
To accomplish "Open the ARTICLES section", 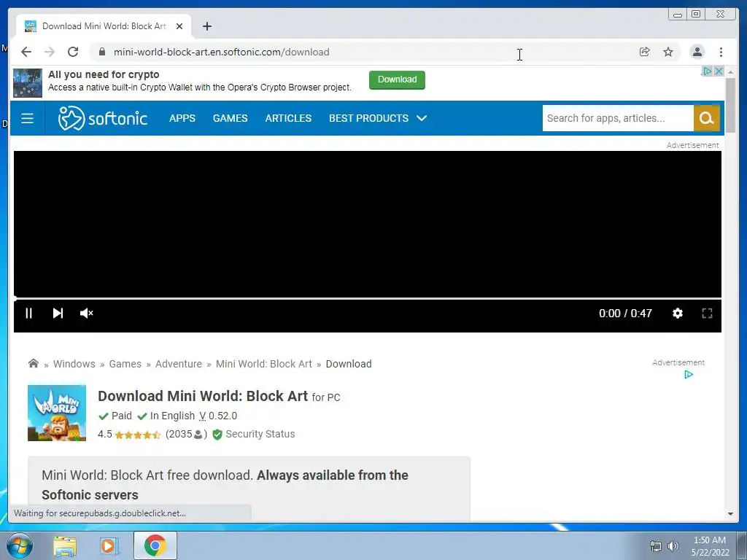I will pyautogui.click(x=288, y=118).
